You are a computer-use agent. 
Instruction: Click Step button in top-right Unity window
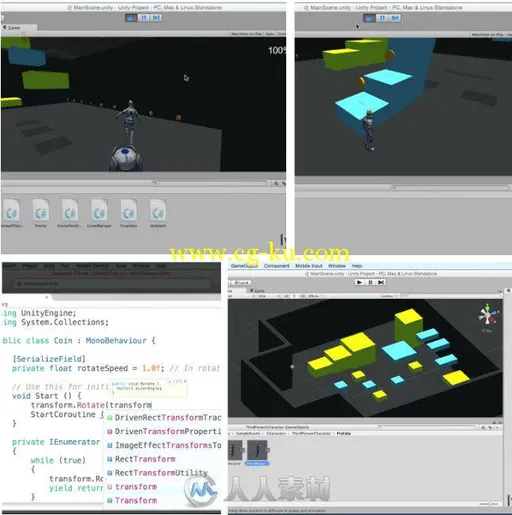pyautogui.click(x=395, y=18)
